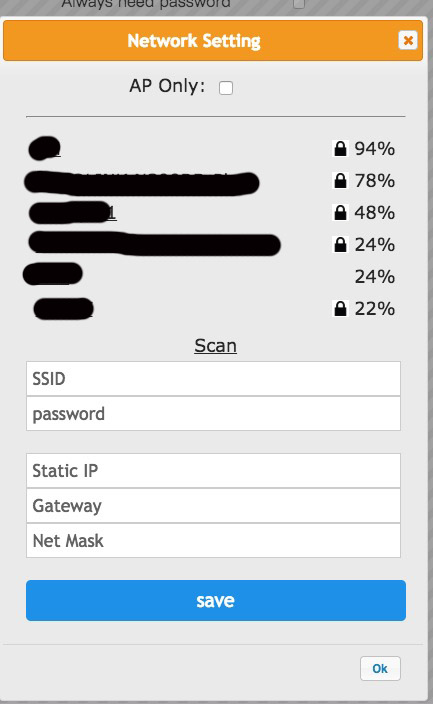Choose the network showing 48% strength
This screenshot has height=704, width=433.
pyautogui.click(x=72, y=213)
